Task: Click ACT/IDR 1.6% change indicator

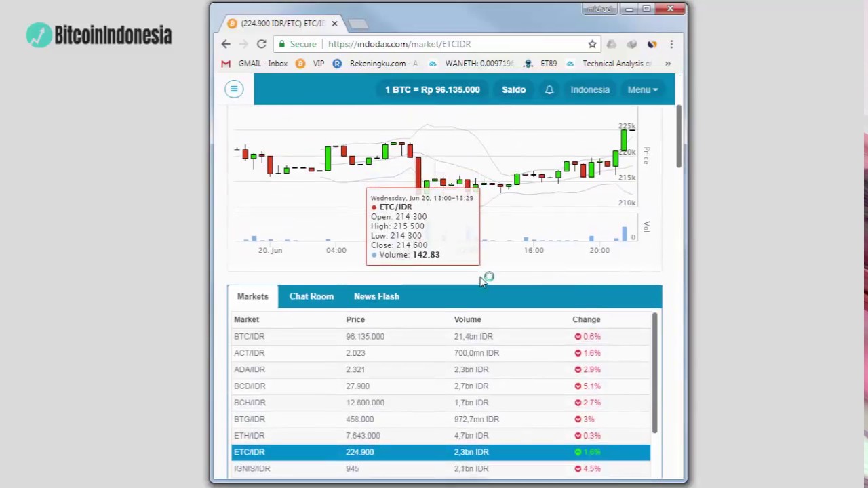Action: (x=587, y=353)
